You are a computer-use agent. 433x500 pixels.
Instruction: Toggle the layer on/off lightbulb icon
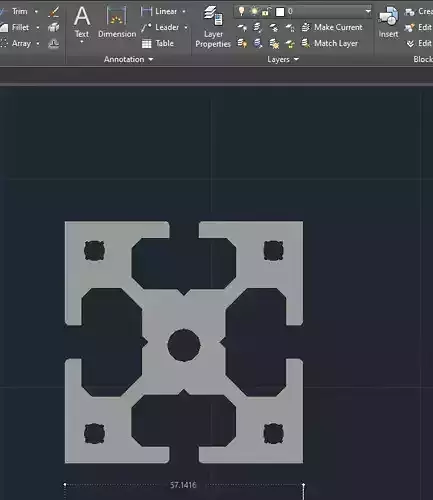pyautogui.click(x=242, y=12)
